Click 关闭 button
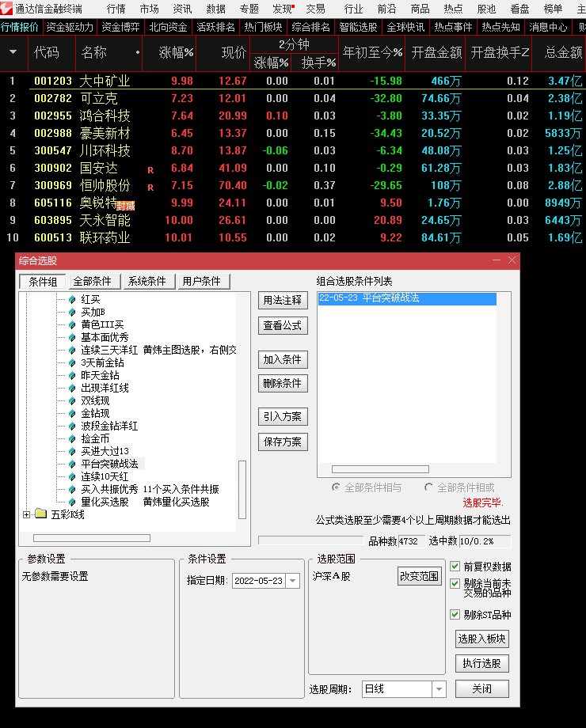Screen dimensions: 586x728 point(482,688)
